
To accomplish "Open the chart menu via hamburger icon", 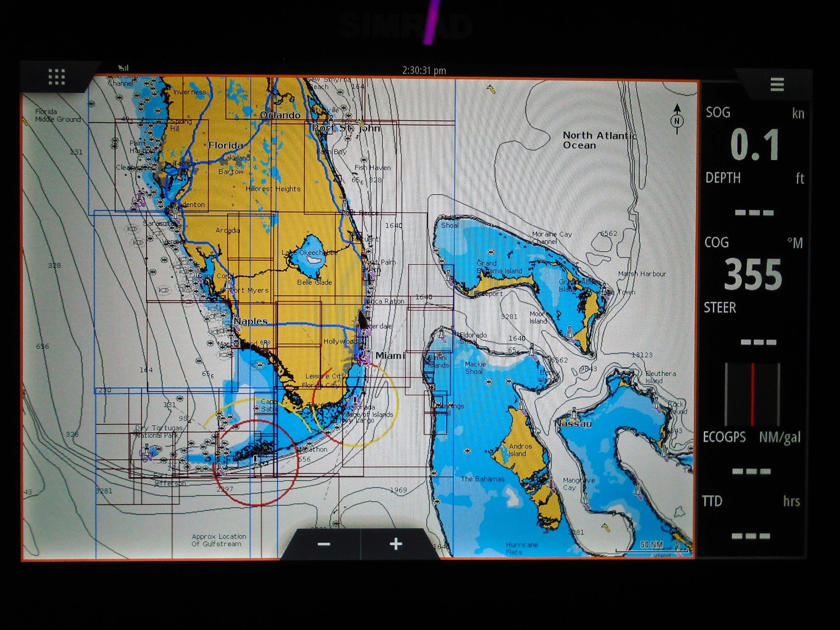I will pos(777,85).
